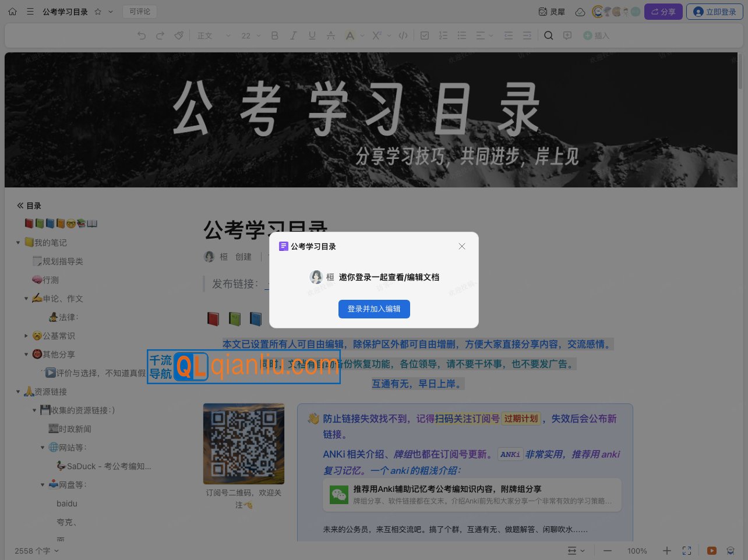
Task: Toggle italic formatting
Action: pyautogui.click(x=293, y=36)
